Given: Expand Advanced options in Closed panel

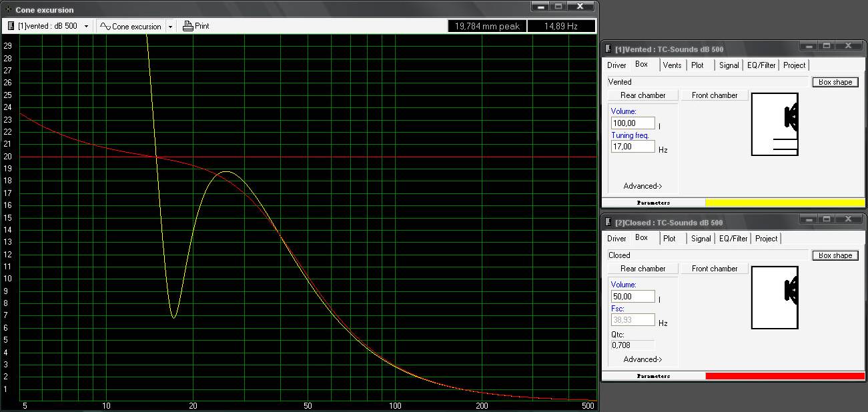Looking at the screenshot, I should click(642, 359).
